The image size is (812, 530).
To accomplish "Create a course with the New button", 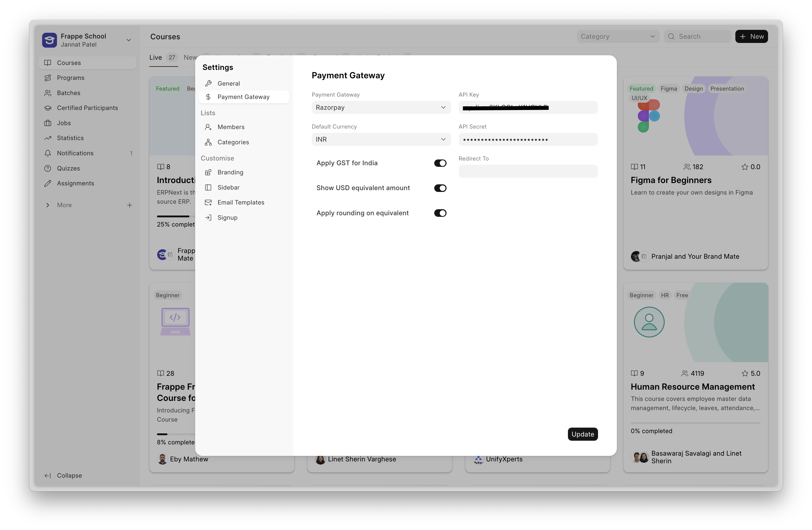I will tap(751, 36).
